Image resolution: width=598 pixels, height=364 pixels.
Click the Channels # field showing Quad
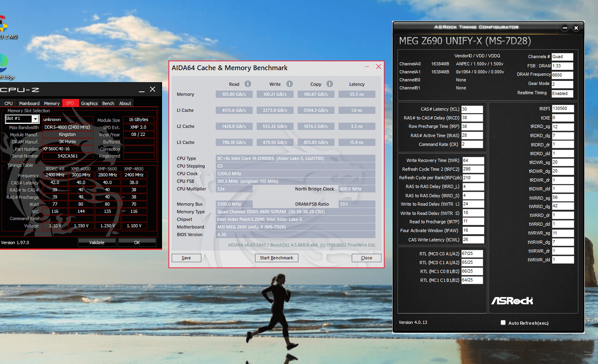point(562,57)
